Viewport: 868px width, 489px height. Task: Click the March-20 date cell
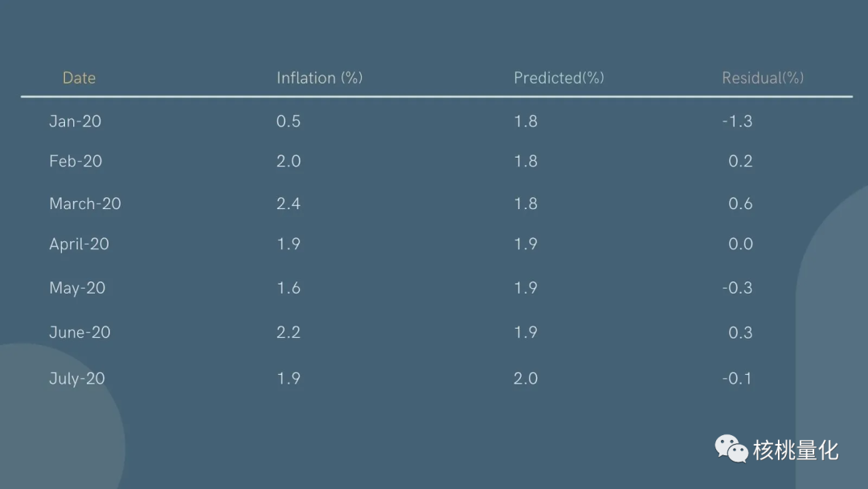(x=85, y=203)
